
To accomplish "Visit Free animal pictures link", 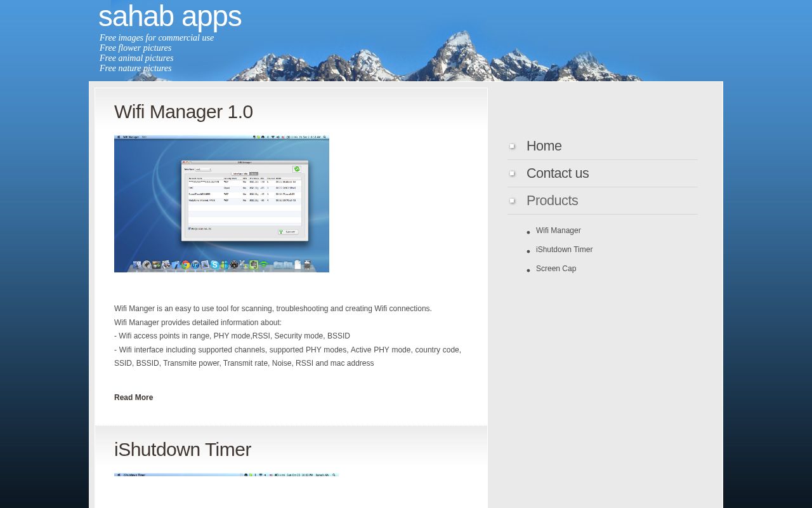I will pyautogui.click(x=136, y=58).
